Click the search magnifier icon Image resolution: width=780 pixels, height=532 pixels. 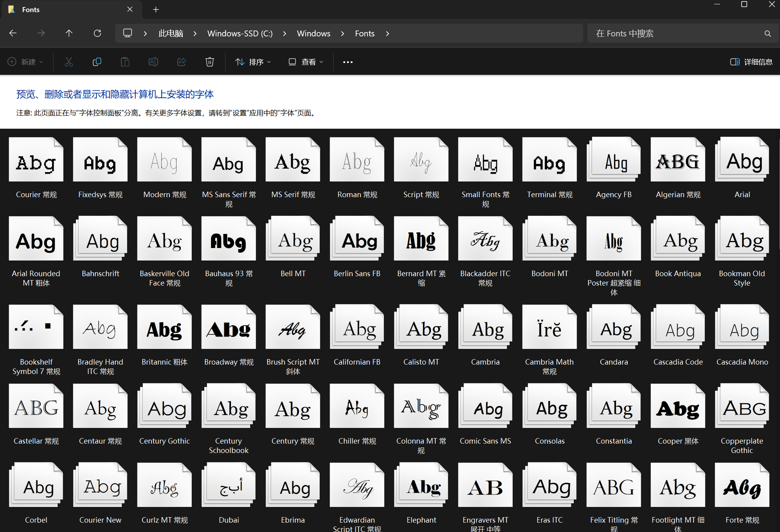click(767, 33)
